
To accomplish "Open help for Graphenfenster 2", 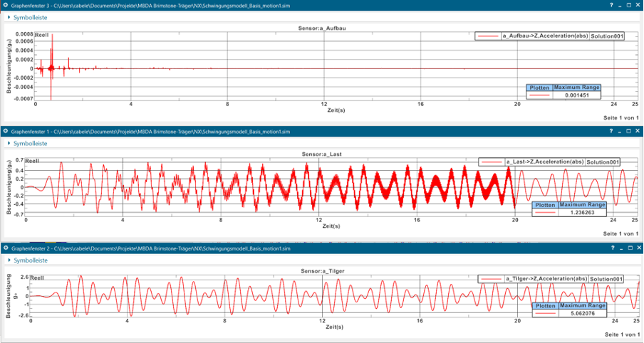I will (612, 248).
